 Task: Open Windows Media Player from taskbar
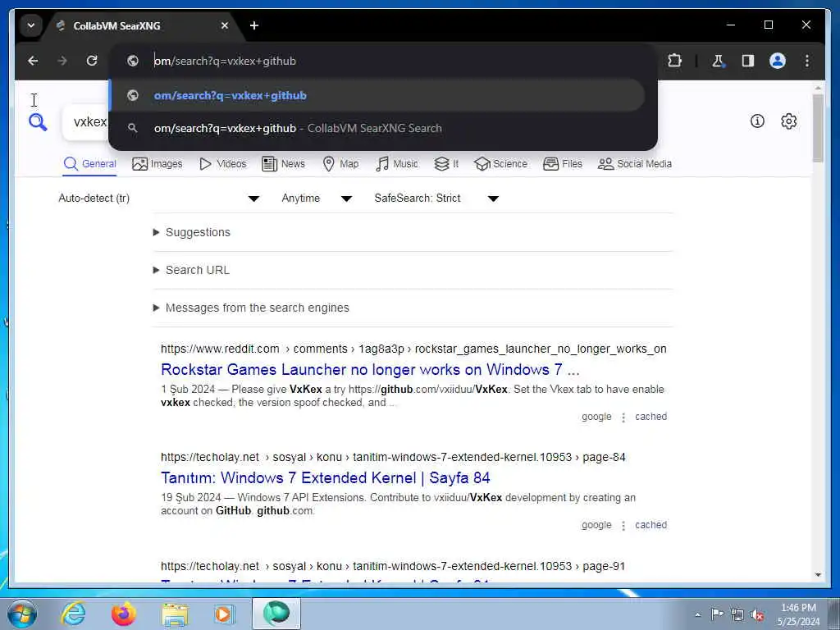pyautogui.click(x=224, y=614)
